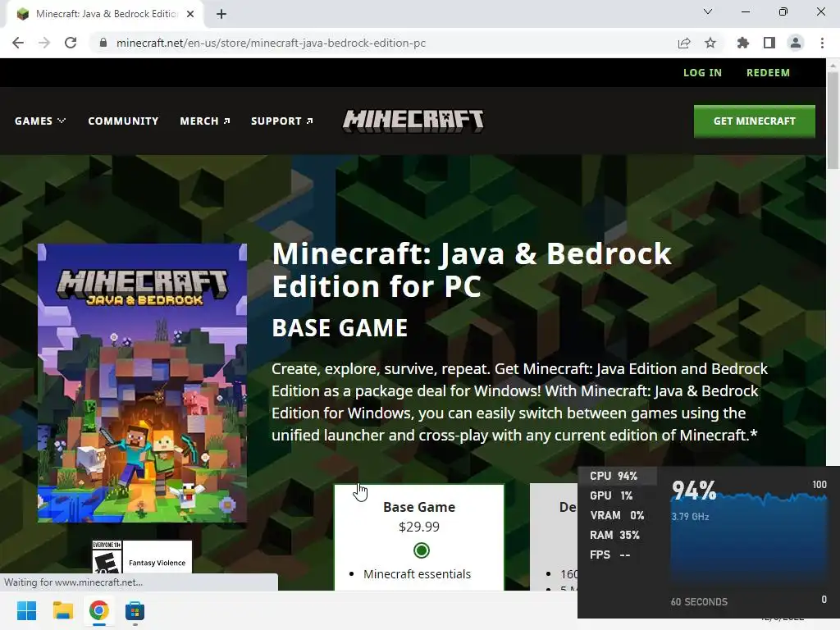Image resolution: width=840 pixels, height=630 pixels.
Task: Open the MERCH external link
Action: [x=205, y=121]
